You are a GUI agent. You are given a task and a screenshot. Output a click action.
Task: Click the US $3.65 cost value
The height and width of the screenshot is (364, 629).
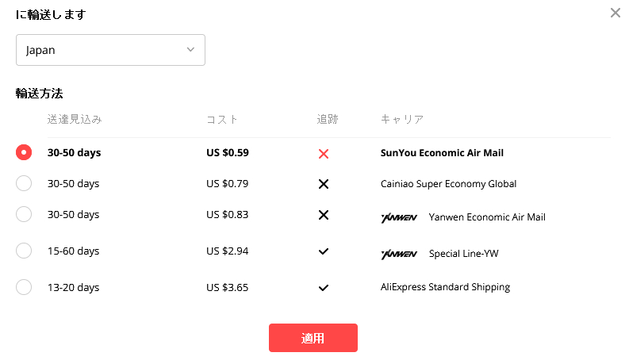click(x=228, y=287)
